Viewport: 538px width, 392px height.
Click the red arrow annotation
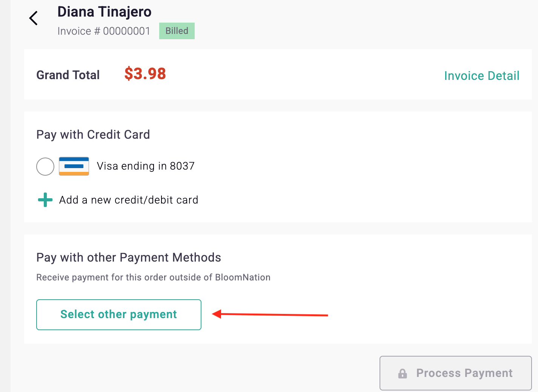270,314
